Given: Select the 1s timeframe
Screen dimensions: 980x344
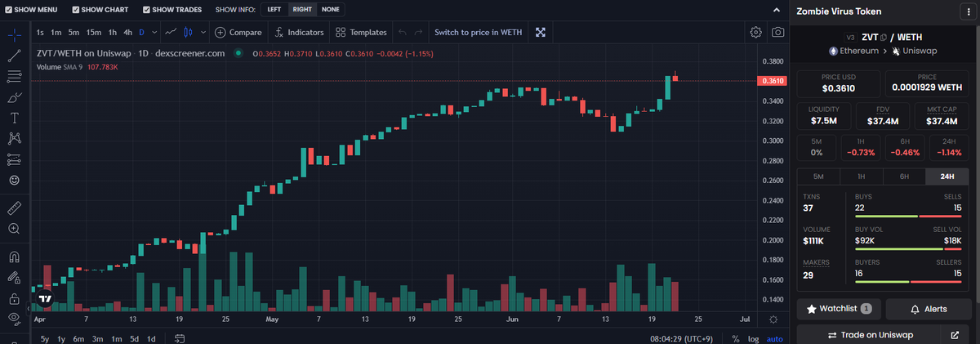Looking at the screenshot, I should [x=40, y=32].
